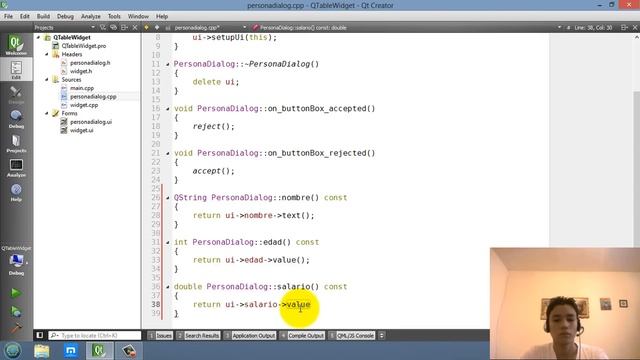Collapse the Sources folder
The height and width of the screenshot is (360, 640).
pos(47,79)
